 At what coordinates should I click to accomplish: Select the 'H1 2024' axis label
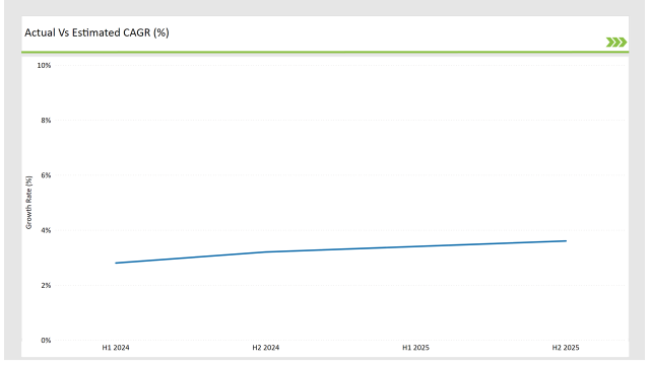point(116,348)
